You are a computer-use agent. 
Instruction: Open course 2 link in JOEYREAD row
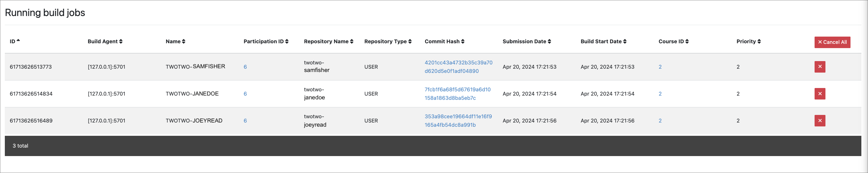click(x=660, y=121)
